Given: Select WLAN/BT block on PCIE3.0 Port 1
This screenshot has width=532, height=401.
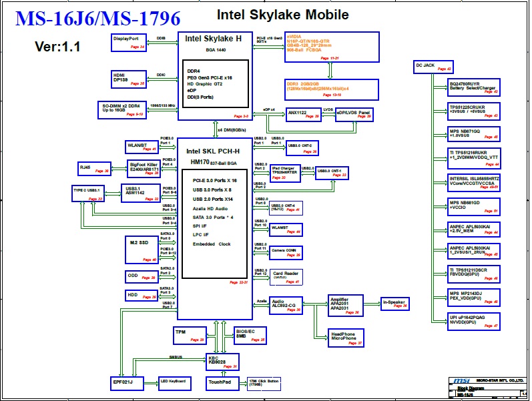Looking at the screenshot, I should pos(142,147).
